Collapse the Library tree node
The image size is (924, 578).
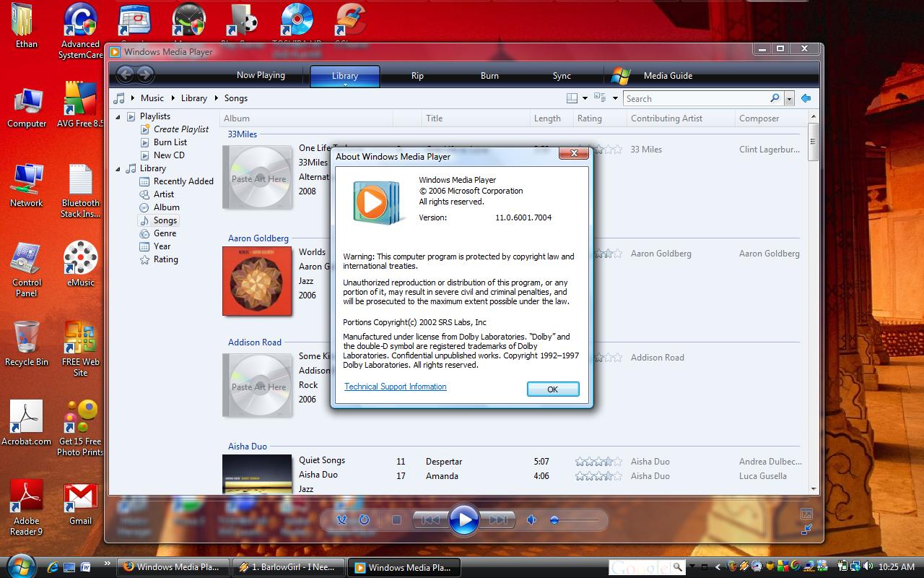(x=118, y=168)
